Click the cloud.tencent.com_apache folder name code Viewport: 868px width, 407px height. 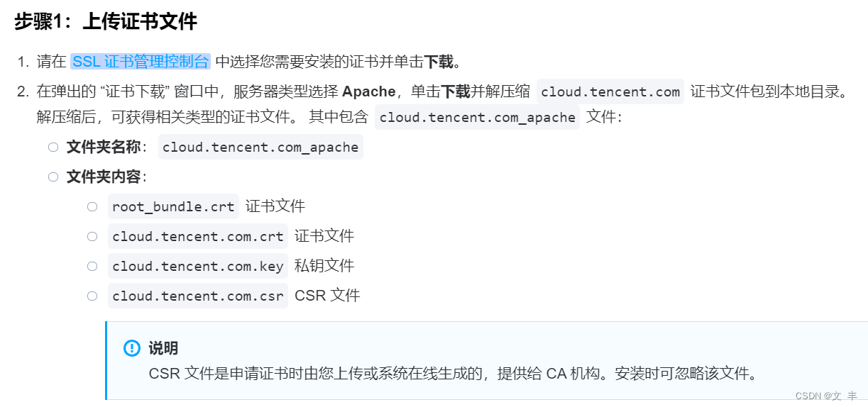pyautogui.click(x=260, y=147)
